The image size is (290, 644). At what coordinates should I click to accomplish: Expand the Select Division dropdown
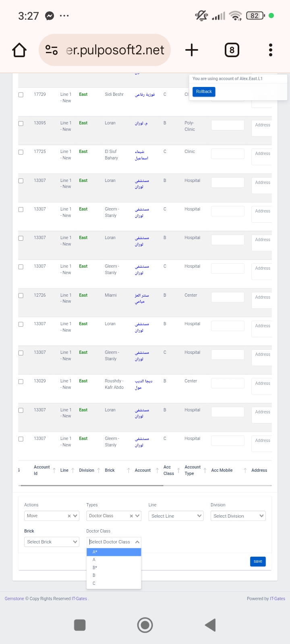[238, 516]
